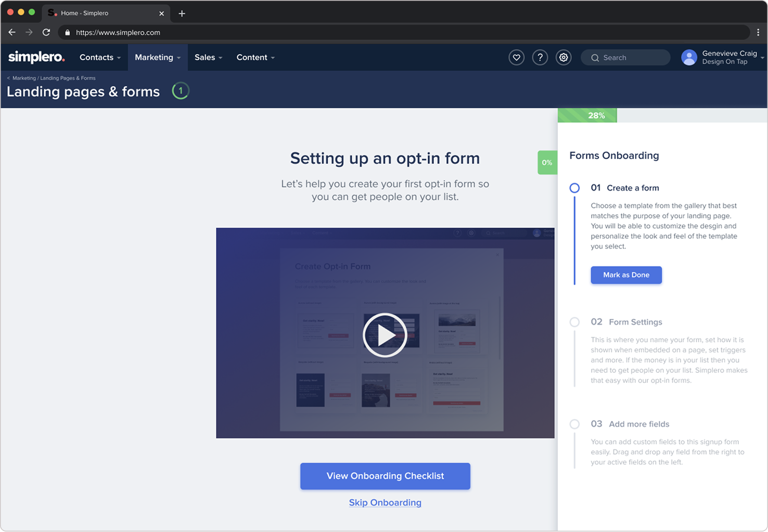
Task: Follow the Marketing breadcrumb link
Action: tap(24, 78)
